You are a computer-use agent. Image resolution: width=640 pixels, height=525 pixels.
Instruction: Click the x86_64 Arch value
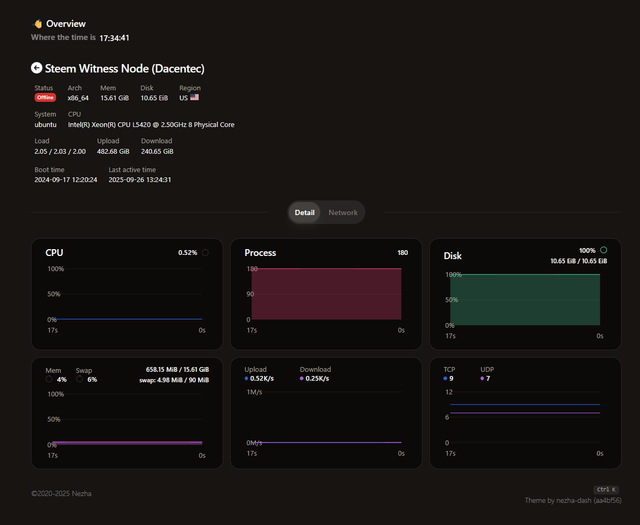click(x=78, y=98)
